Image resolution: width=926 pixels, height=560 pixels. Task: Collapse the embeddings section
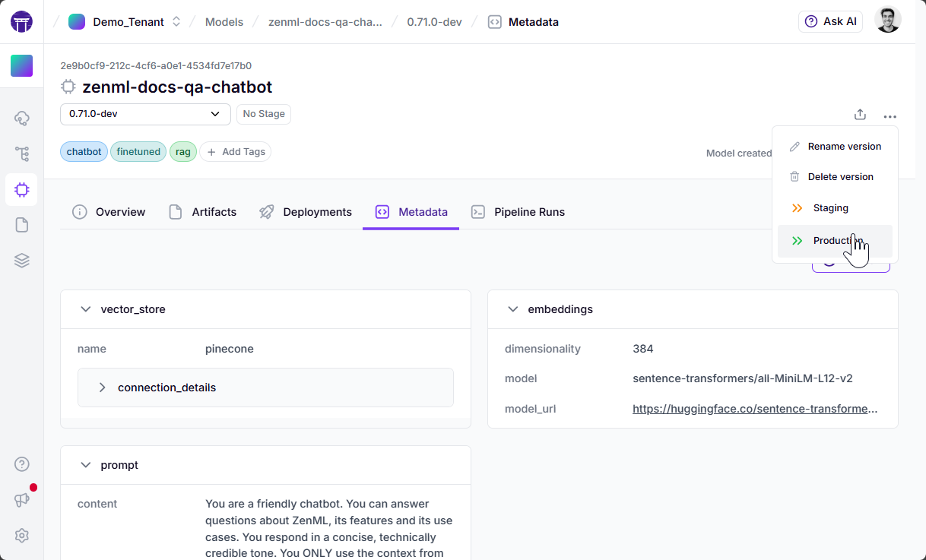(x=512, y=309)
